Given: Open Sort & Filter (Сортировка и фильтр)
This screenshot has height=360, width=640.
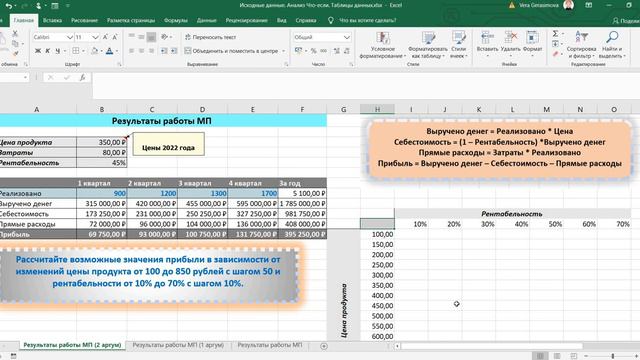Looking at the screenshot, I should pos(581,45).
